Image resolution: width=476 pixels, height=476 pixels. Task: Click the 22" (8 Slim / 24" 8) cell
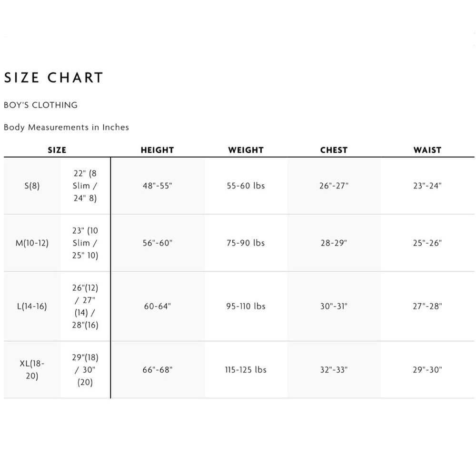(x=85, y=186)
